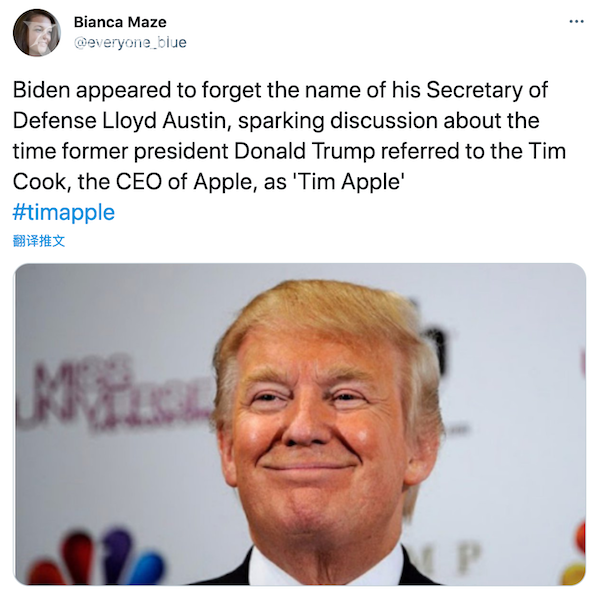Image resolution: width=600 pixels, height=595 pixels.
Task: Open the #timapple hashtag
Action: click(x=64, y=212)
